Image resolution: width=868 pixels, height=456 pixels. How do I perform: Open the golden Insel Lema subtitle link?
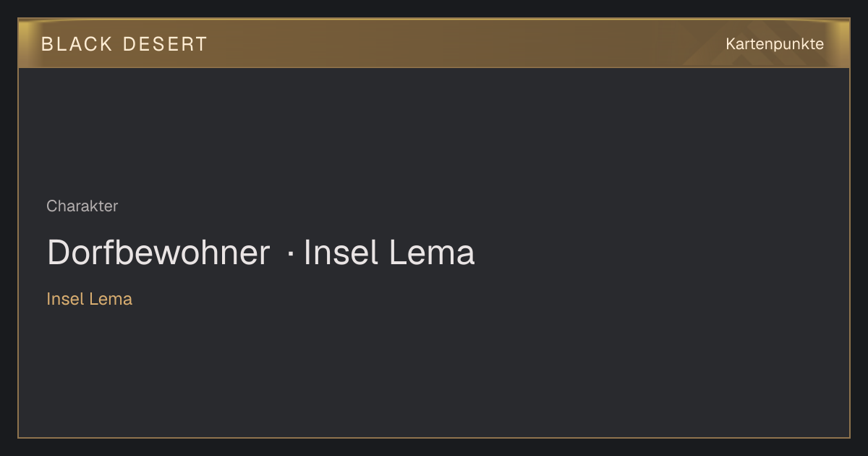coord(89,299)
